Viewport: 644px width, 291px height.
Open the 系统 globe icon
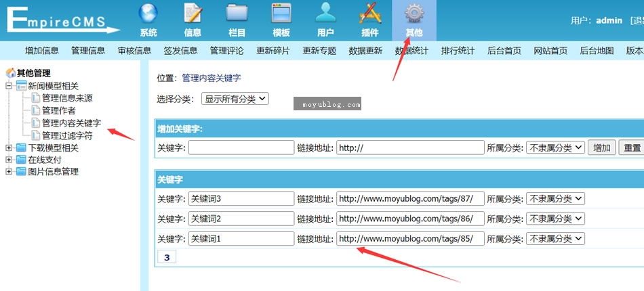click(x=148, y=14)
